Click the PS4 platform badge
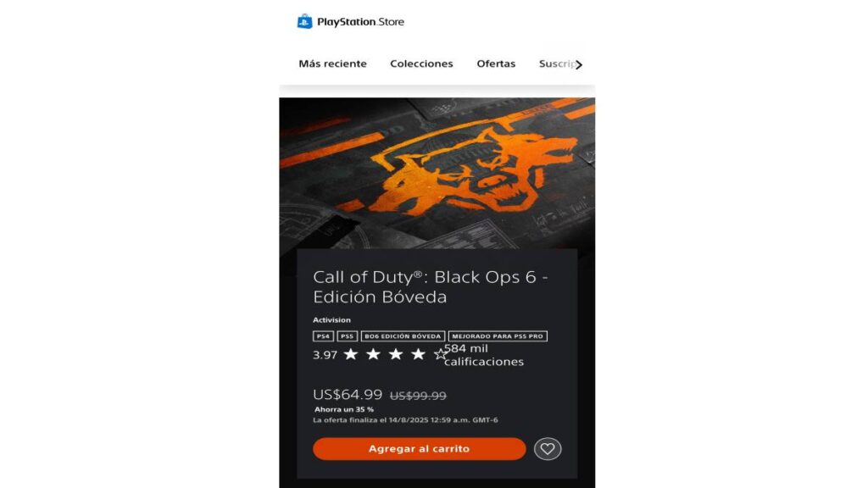Screen dimensions: 868x488 pyautogui.click(x=323, y=335)
